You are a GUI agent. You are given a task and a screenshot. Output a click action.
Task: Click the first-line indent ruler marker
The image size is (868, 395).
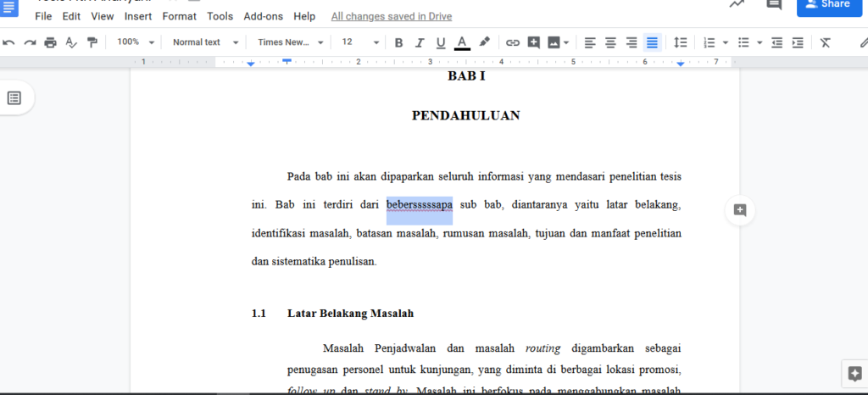point(287,59)
